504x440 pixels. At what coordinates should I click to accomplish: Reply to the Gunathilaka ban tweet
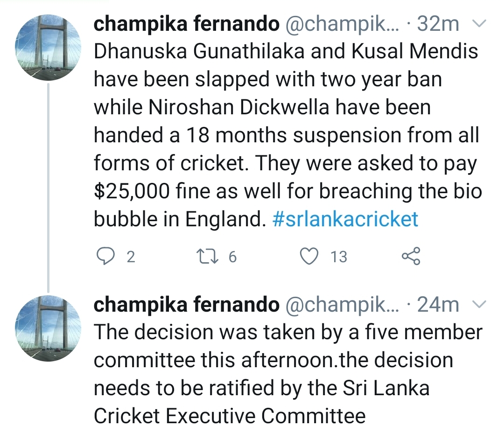[x=105, y=256]
